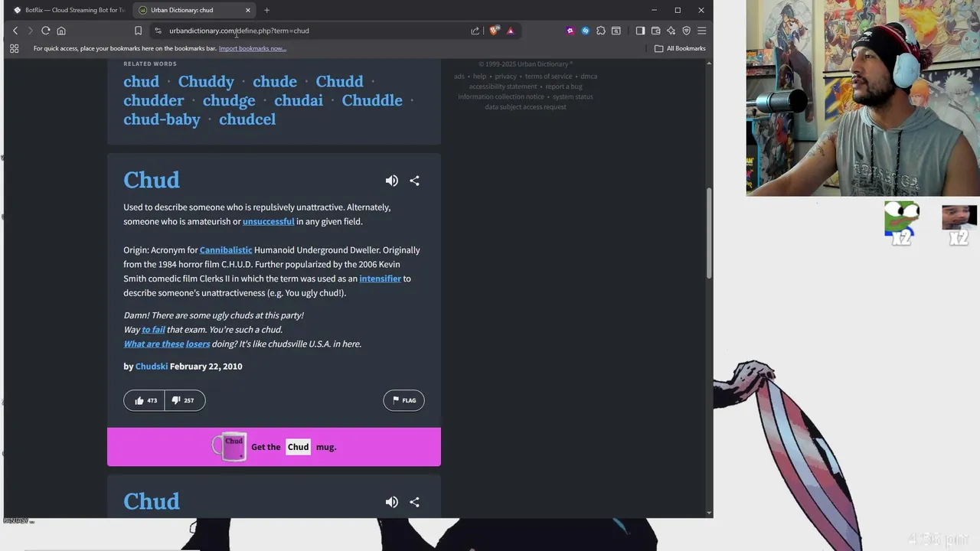The width and height of the screenshot is (980, 551).
Task: Open the Brave Rewards triangle icon
Action: 510,31
